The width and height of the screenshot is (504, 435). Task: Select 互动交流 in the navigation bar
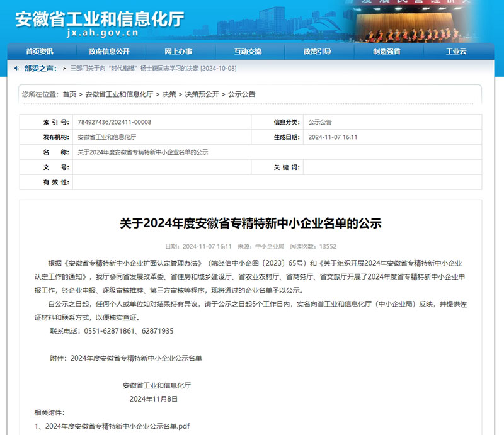pyautogui.click(x=248, y=51)
